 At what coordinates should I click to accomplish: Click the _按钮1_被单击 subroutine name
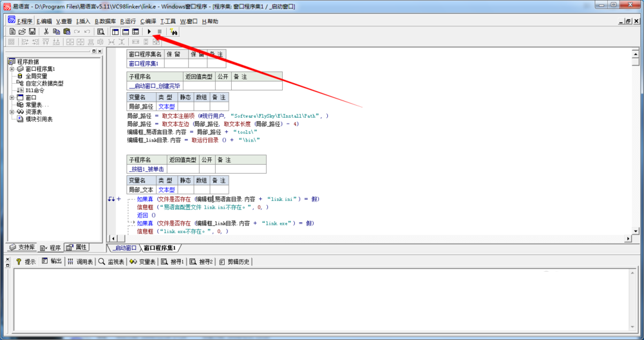coord(147,169)
